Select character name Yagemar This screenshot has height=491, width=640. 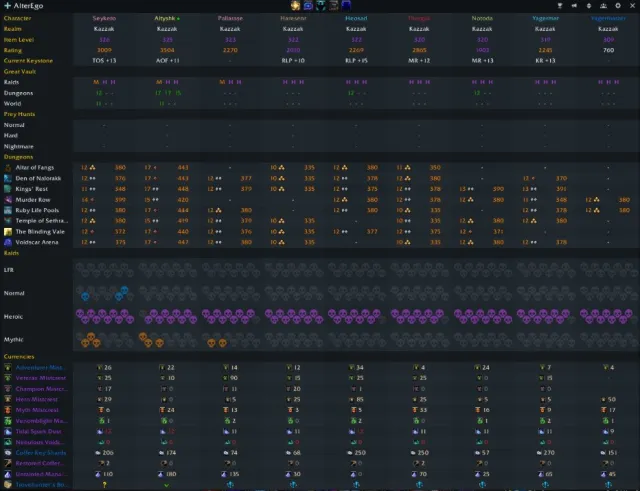pos(545,18)
